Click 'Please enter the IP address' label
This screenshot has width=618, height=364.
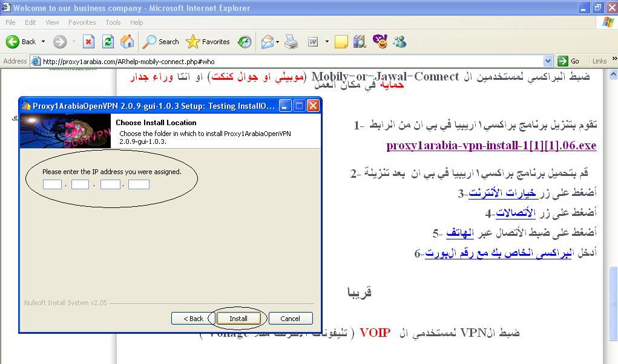click(x=112, y=172)
